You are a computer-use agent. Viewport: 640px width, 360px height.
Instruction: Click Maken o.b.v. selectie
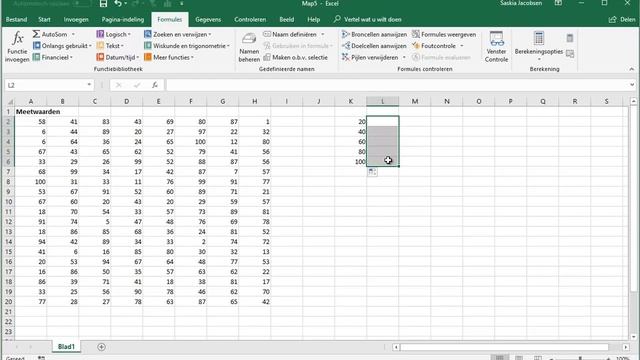(x=296, y=57)
